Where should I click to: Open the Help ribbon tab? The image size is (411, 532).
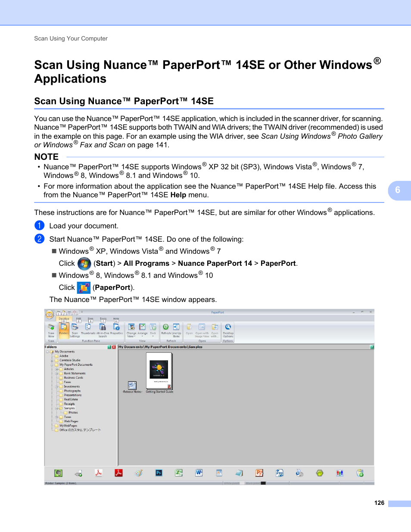(116, 318)
